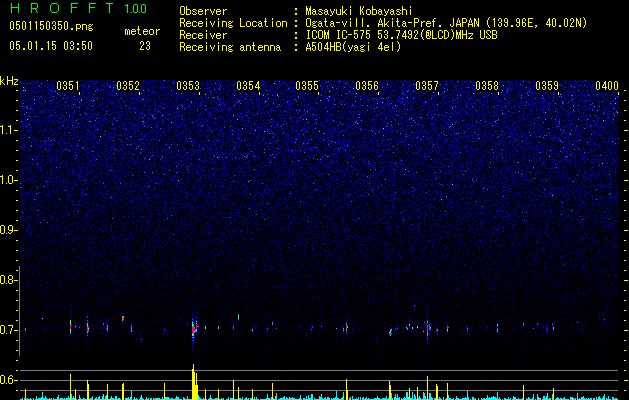This screenshot has width=629, height=400.
Task: Click the 'meteor' label
Action: (142, 31)
